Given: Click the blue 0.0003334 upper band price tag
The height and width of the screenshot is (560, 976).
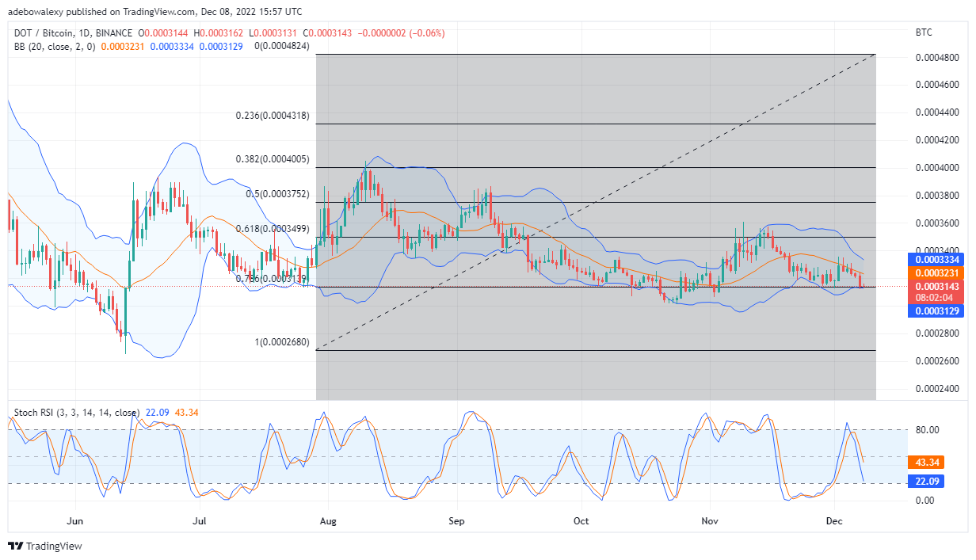Looking at the screenshot, I should (x=938, y=259).
